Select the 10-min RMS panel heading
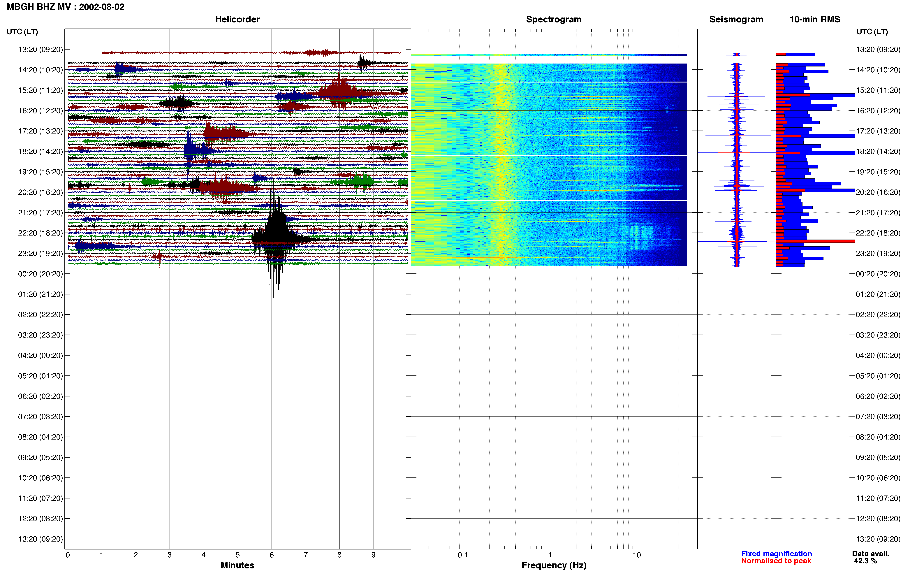Image resolution: width=924 pixels, height=578 pixels. click(x=815, y=19)
